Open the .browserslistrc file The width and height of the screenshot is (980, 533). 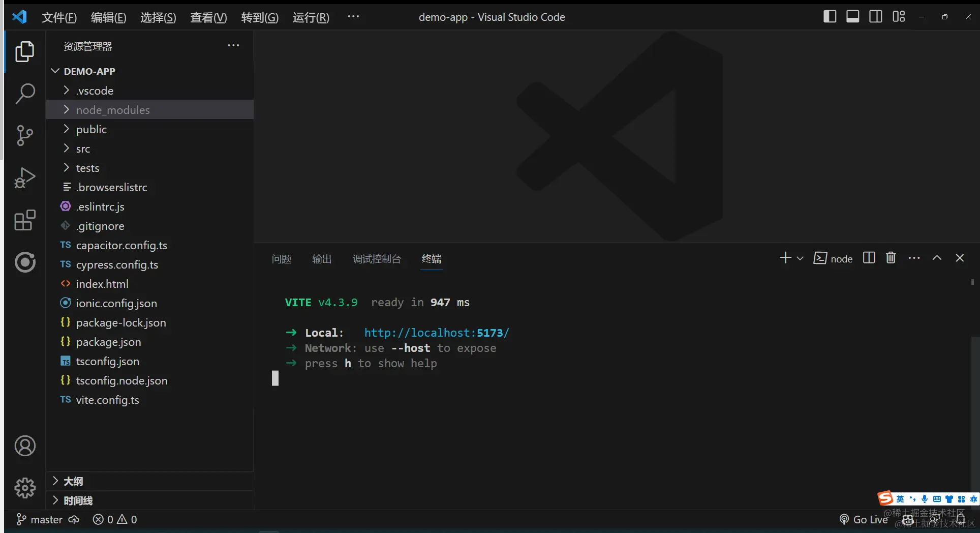coord(150,187)
